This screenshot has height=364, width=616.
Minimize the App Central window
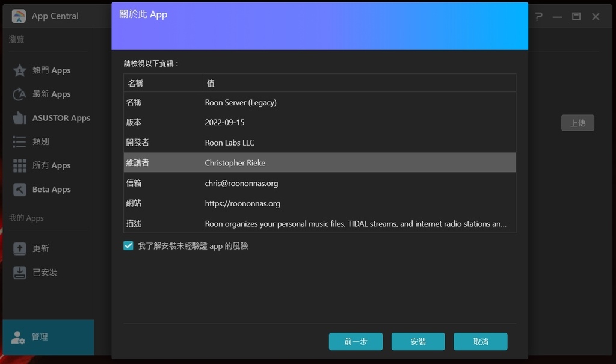pyautogui.click(x=557, y=17)
